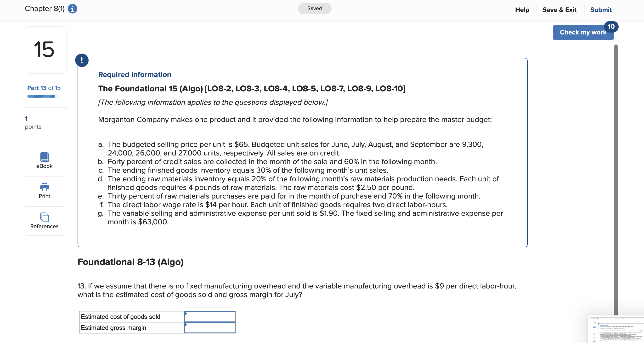644x343 pixels.
Task: Open the Print option
Action: click(44, 191)
